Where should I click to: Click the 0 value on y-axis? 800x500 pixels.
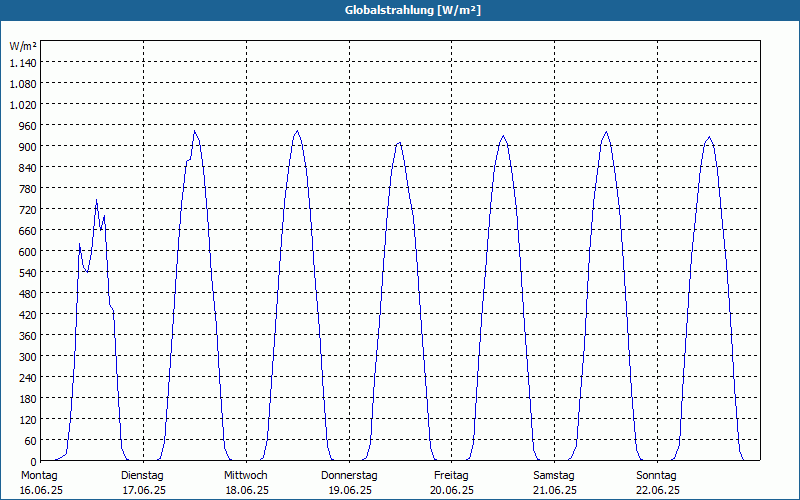pos(34,462)
